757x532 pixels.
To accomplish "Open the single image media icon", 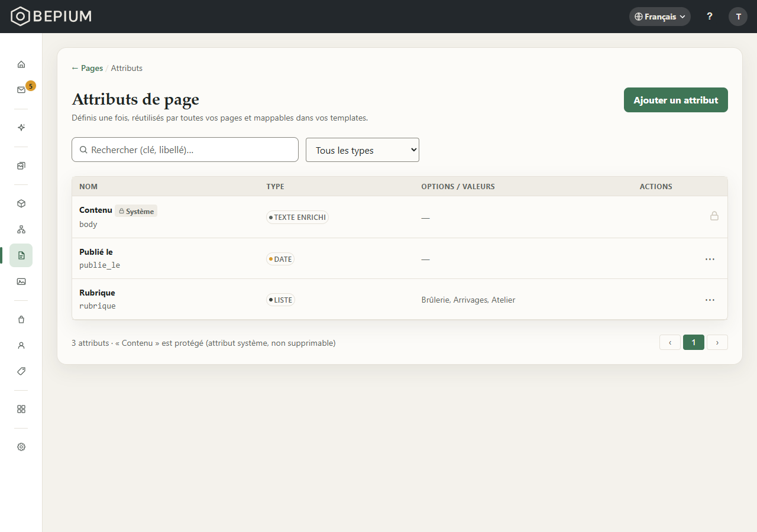I will click(21, 281).
